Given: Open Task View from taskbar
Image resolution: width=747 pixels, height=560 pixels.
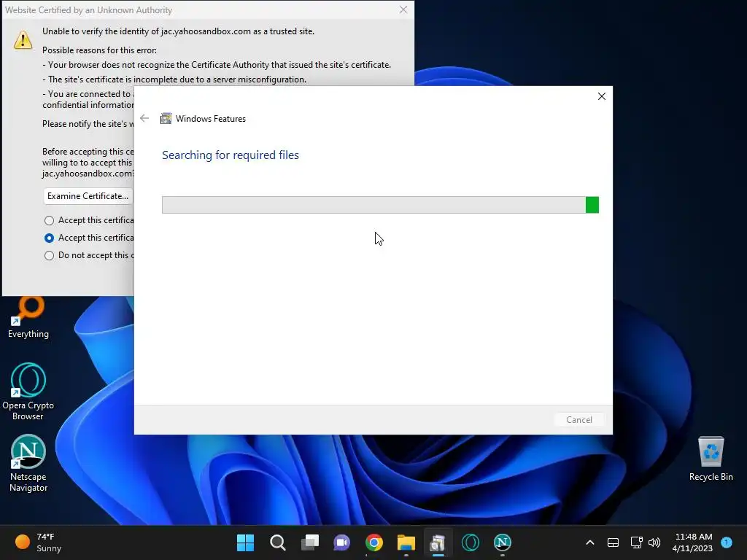Looking at the screenshot, I should pos(309,542).
